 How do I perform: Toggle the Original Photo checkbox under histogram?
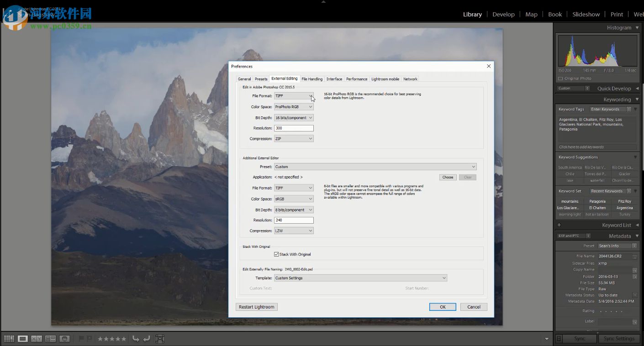[x=561, y=79]
